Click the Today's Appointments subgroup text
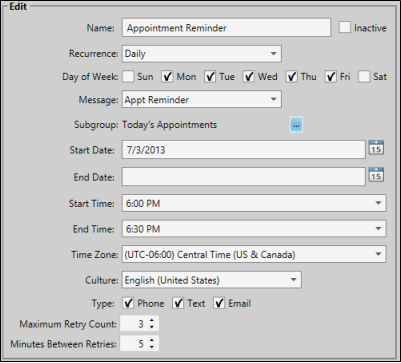 [170, 125]
